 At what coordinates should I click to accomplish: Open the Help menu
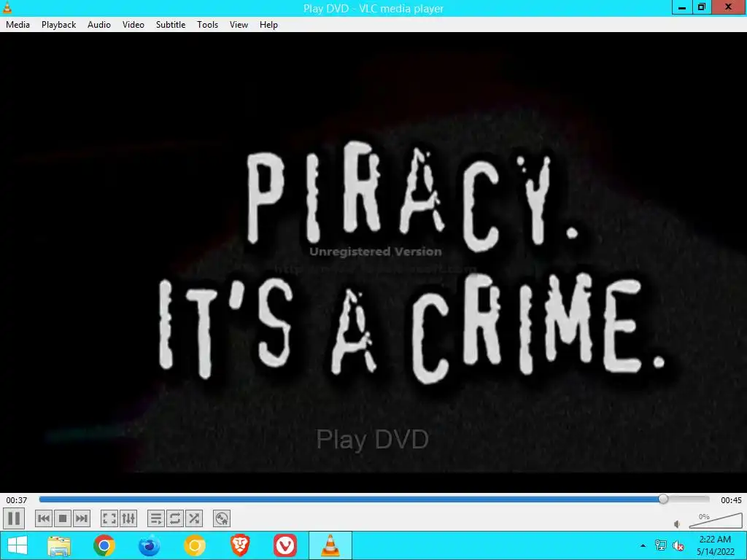click(x=268, y=25)
